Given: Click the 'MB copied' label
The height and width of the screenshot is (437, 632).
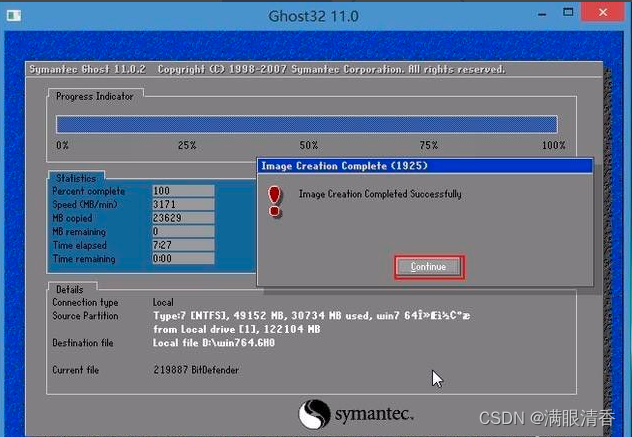Looking at the screenshot, I should point(72,218).
